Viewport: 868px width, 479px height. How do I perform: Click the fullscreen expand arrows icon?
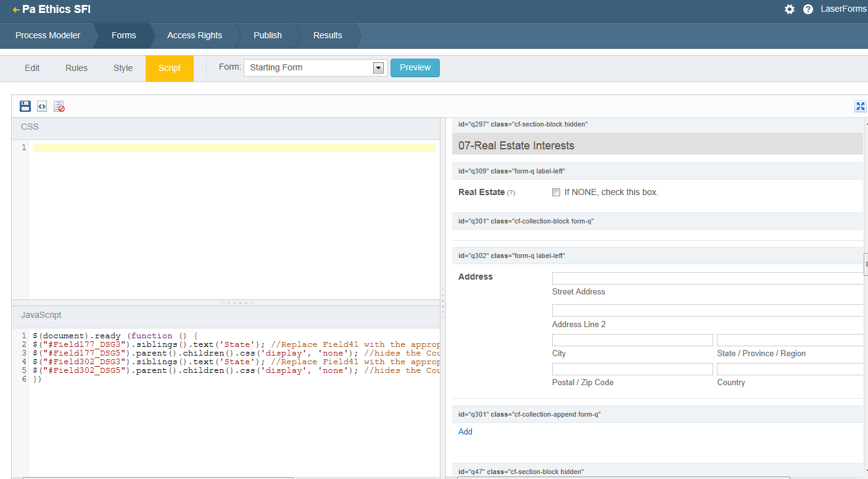(x=860, y=106)
